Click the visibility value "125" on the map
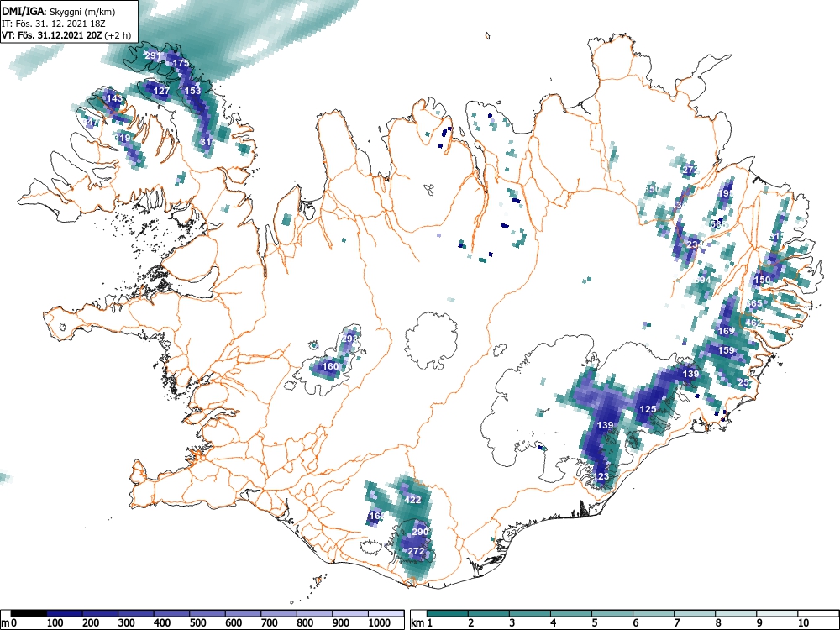Image resolution: width=840 pixels, height=630 pixels. click(x=648, y=409)
